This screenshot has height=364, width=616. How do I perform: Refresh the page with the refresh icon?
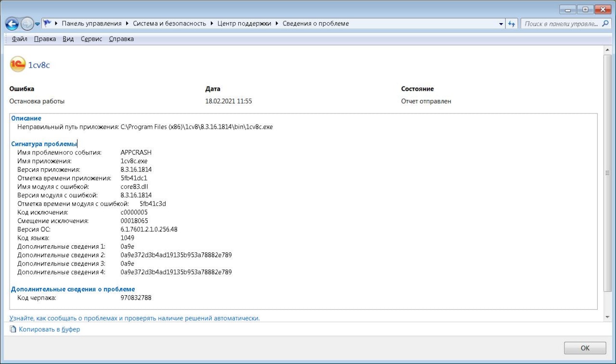pos(512,24)
